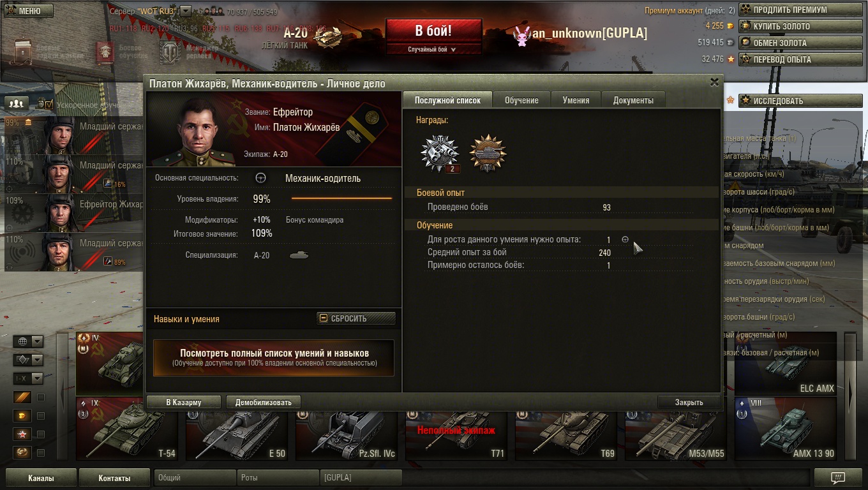Click the orange stripes elite filter icon
868x490 pixels.
click(x=22, y=397)
